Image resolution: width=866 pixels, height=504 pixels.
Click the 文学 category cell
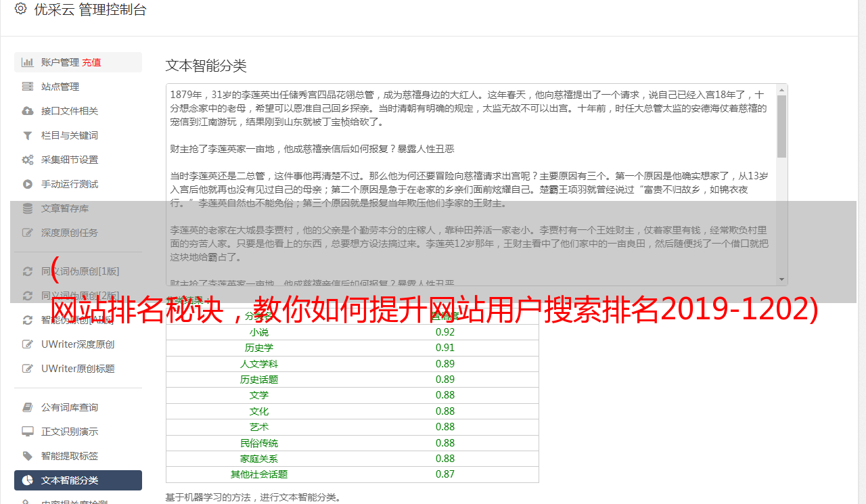[x=259, y=395]
